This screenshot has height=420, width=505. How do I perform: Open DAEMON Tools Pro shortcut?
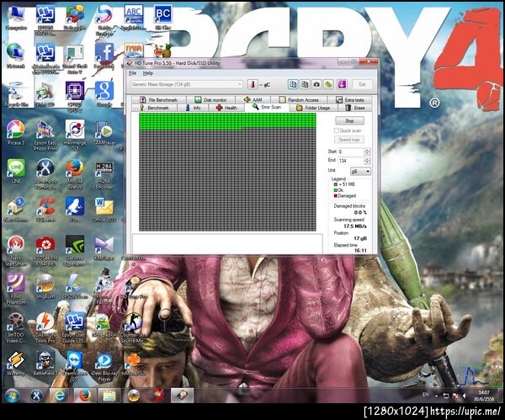pyautogui.click(x=45, y=327)
